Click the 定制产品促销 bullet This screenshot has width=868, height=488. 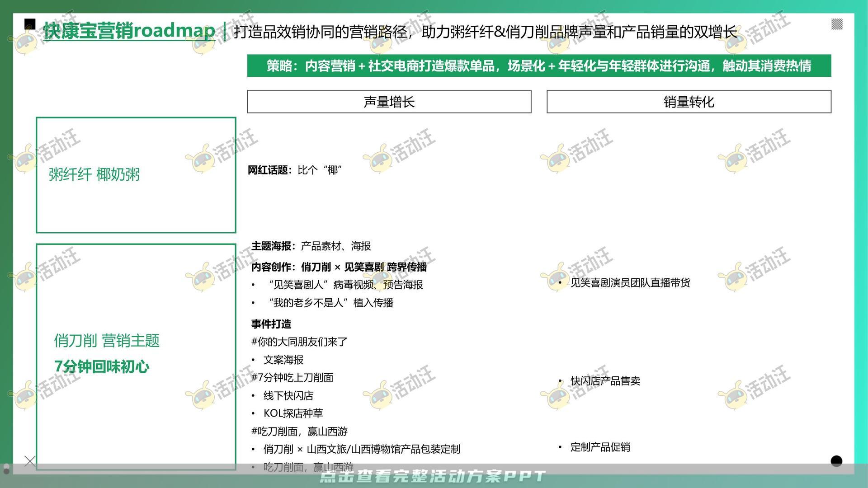coord(600,447)
